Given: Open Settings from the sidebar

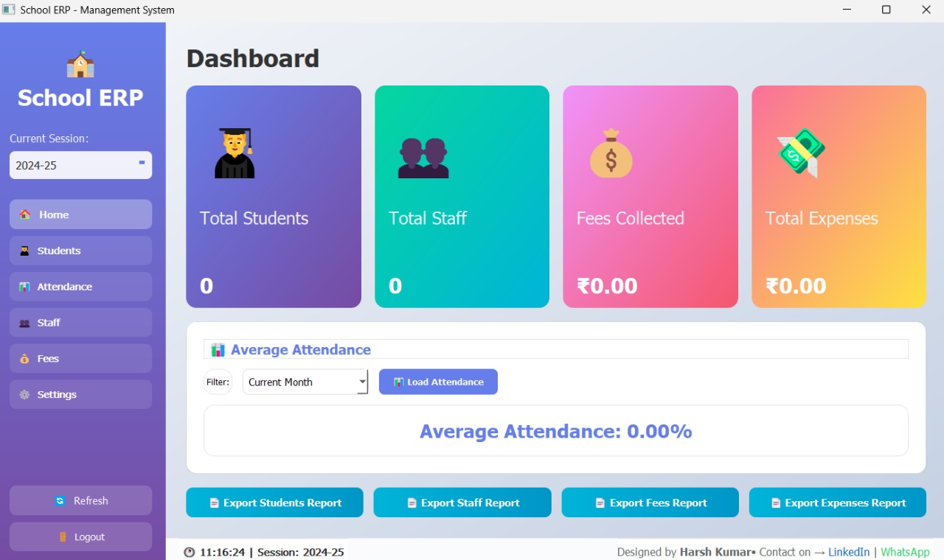Looking at the screenshot, I should point(80,395).
